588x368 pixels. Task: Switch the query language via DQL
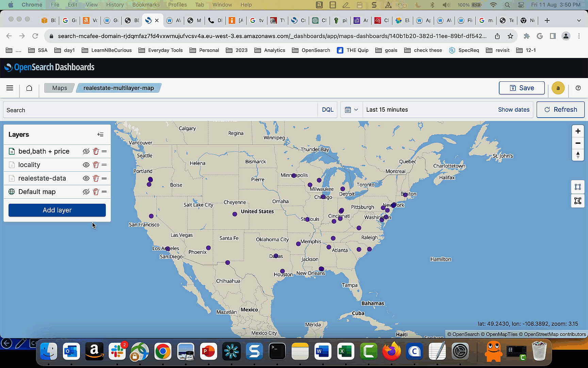tap(328, 110)
